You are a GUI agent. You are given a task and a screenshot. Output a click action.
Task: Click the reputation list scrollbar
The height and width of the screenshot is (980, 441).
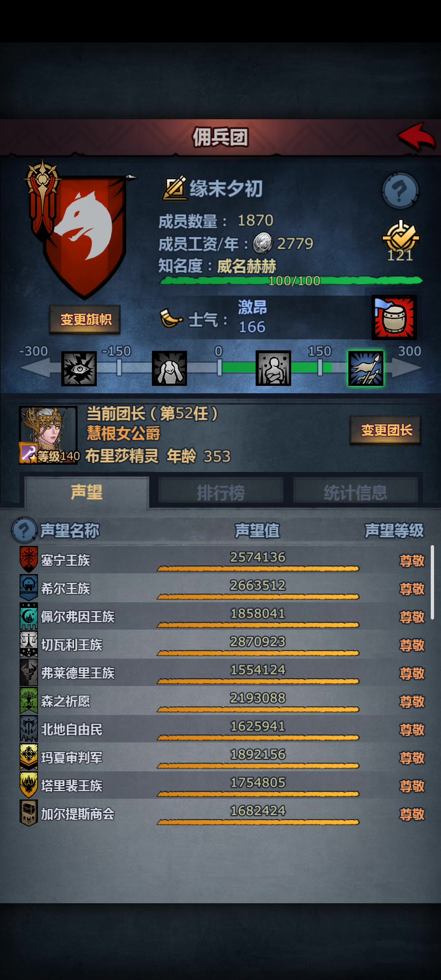click(432, 582)
